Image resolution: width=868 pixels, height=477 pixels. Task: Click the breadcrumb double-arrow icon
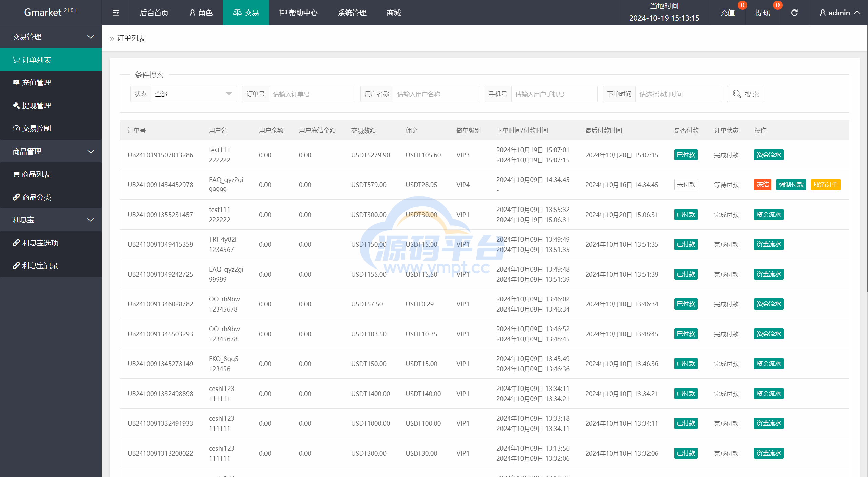[112, 39]
